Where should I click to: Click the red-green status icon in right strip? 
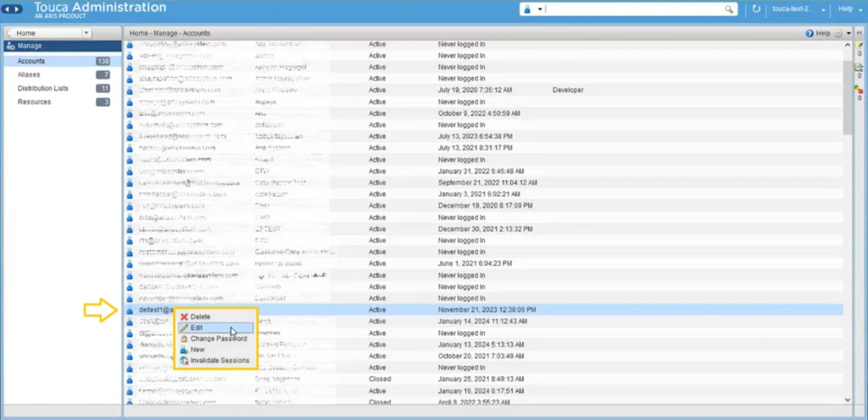coord(859,89)
